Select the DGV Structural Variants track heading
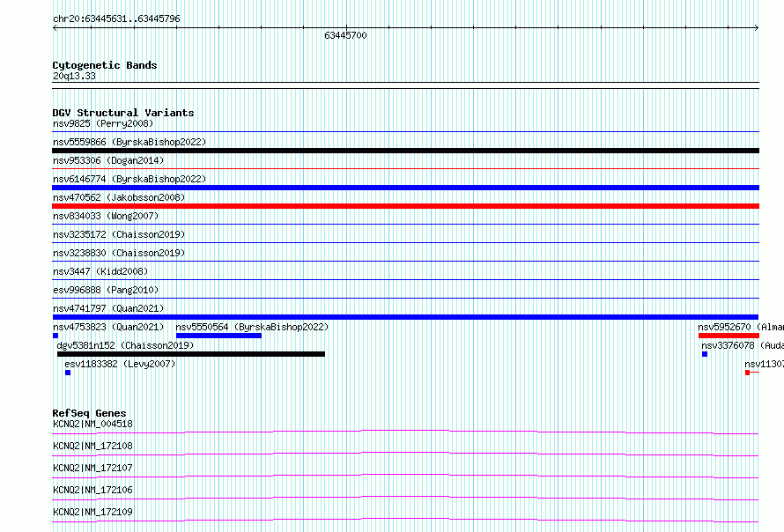 [x=123, y=113]
